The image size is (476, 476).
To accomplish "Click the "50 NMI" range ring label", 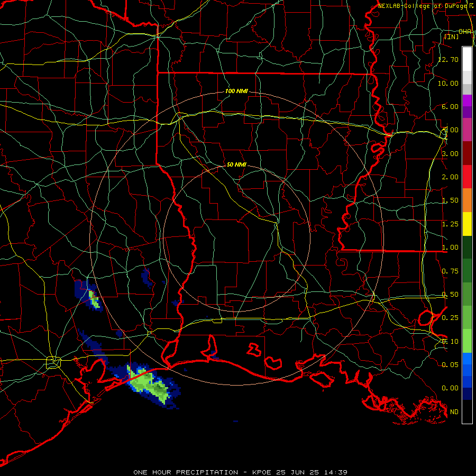I will 236,164.
